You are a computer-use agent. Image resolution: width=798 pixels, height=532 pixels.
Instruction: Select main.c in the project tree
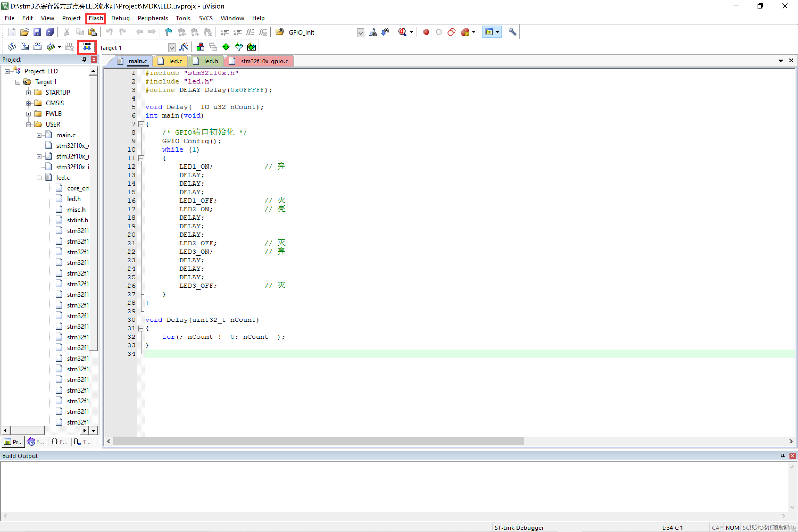click(66, 135)
